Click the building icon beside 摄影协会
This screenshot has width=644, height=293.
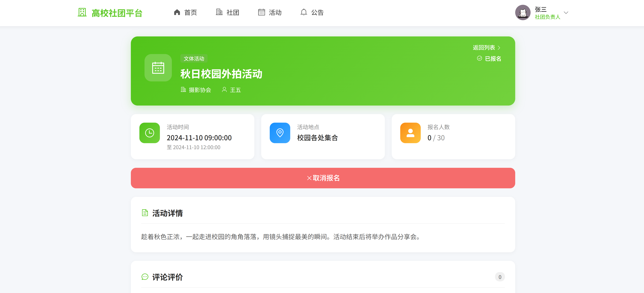183,90
